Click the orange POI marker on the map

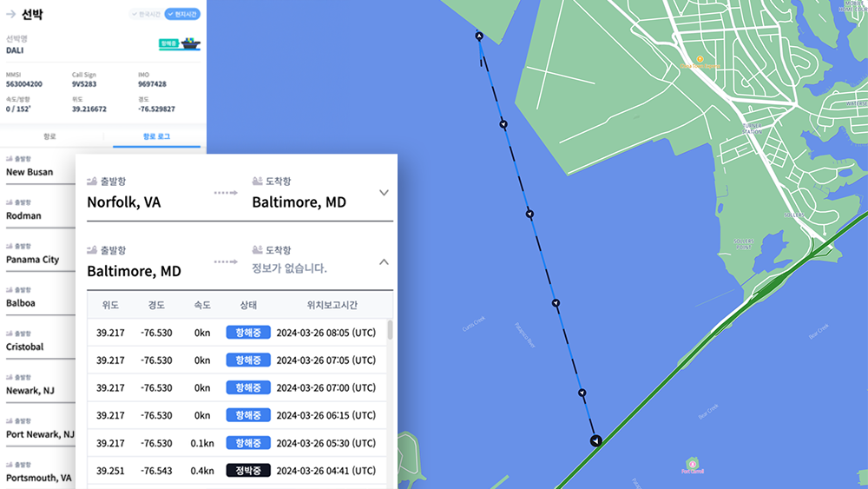700,59
